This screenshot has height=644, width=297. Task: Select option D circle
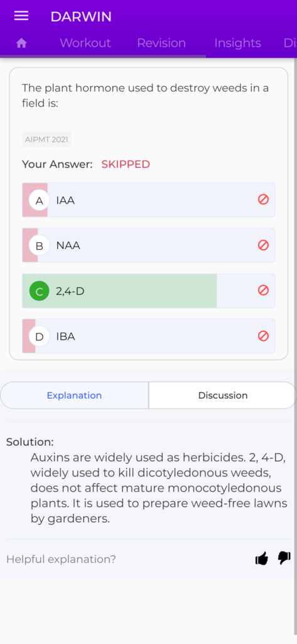40,336
